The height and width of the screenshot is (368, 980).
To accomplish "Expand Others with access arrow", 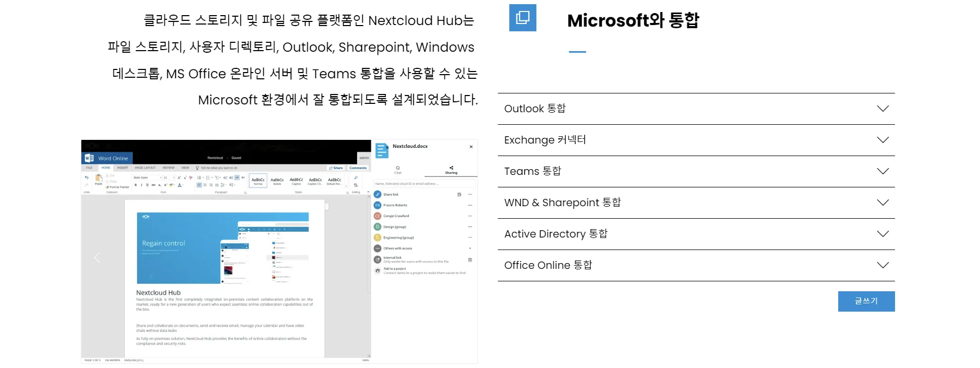I will click(470, 248).
